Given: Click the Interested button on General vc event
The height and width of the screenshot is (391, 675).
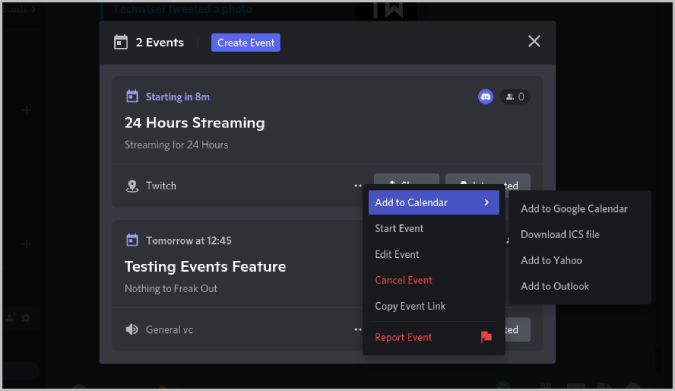Looking at the screenshot, I should coord(517,329).
